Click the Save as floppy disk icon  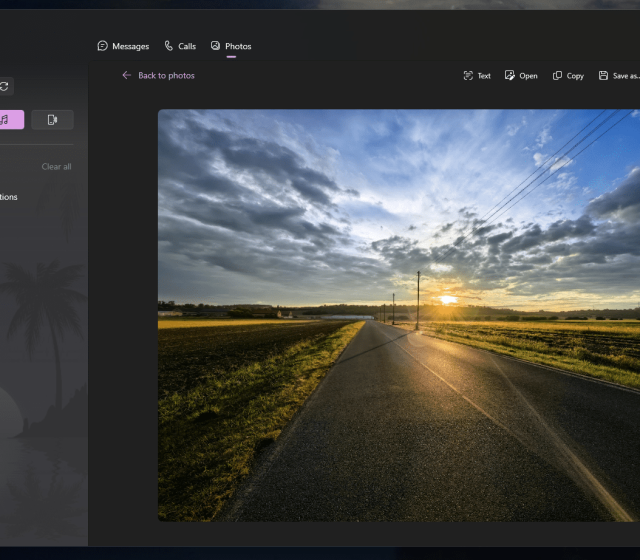click(603, 76)
